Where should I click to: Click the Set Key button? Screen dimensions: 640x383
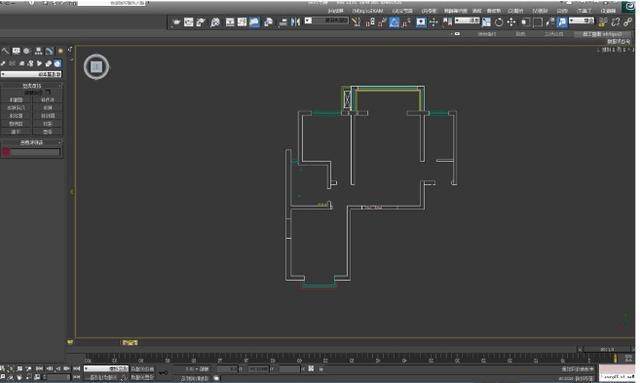point(142,377)
